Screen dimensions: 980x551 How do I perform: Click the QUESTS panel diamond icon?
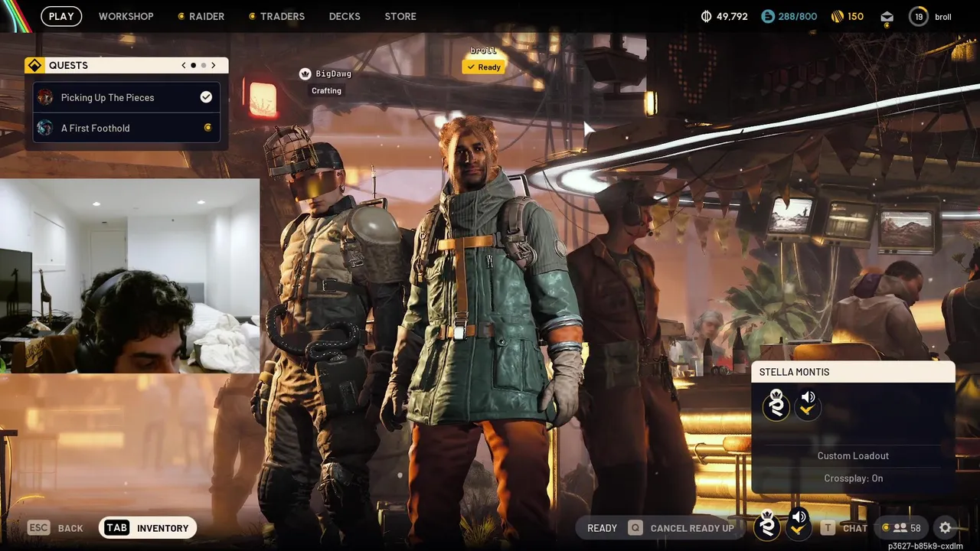(x=34, y=66)
